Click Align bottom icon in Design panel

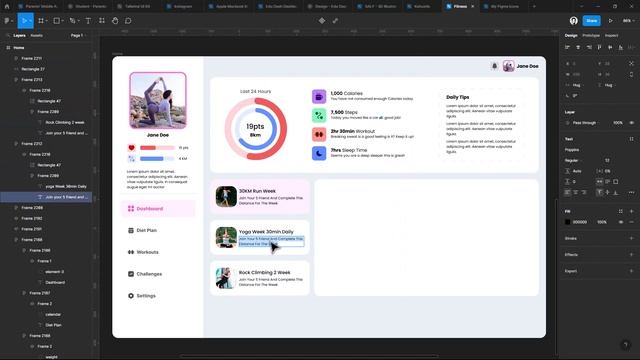[620, 47]
